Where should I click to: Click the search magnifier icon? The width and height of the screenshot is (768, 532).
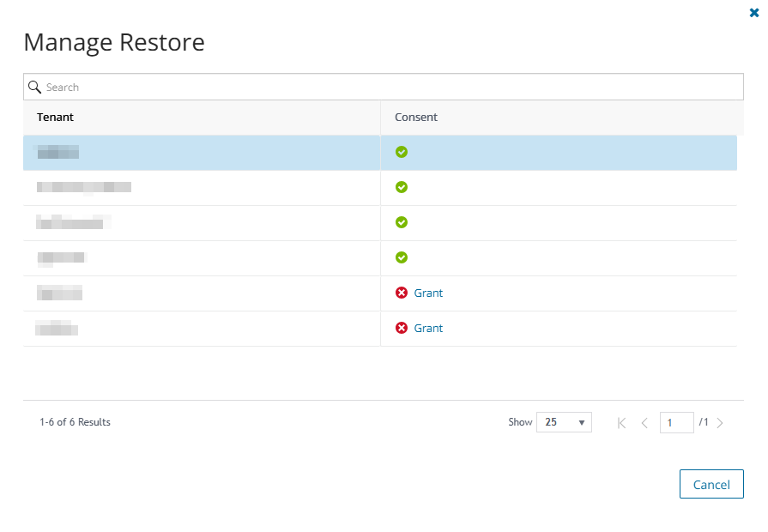coord(35,87)
